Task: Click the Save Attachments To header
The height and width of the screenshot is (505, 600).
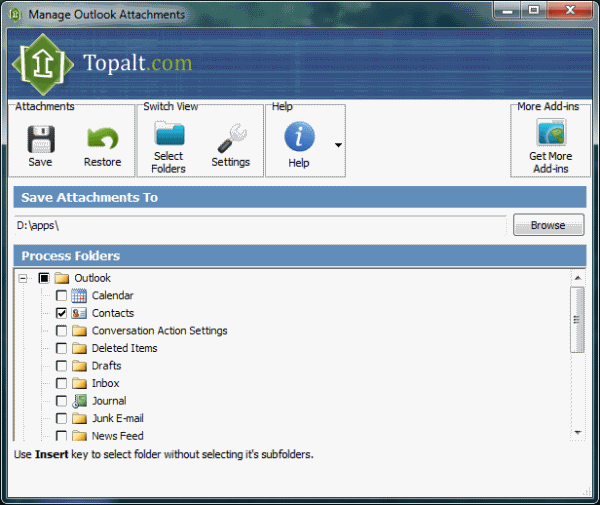Action: click(300, 197)
